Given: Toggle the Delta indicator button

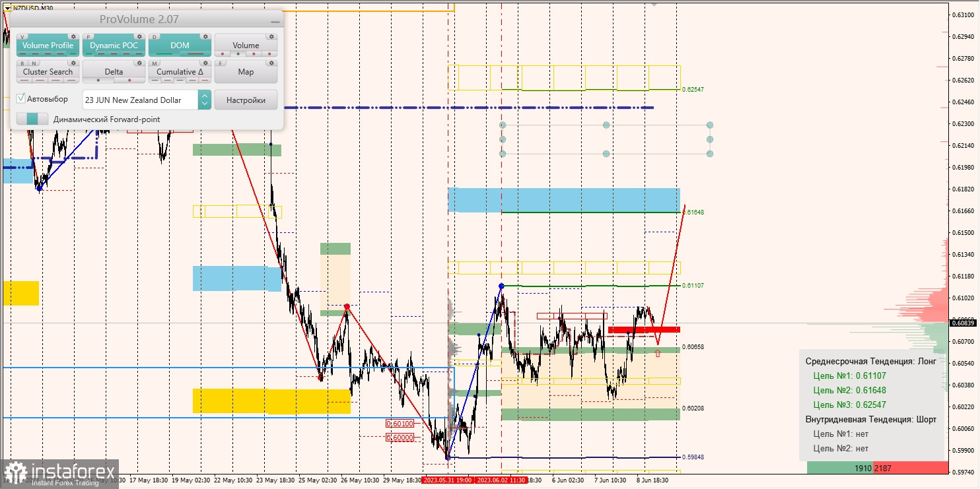Looking at the screenshot, I should (x=114, y=71).
